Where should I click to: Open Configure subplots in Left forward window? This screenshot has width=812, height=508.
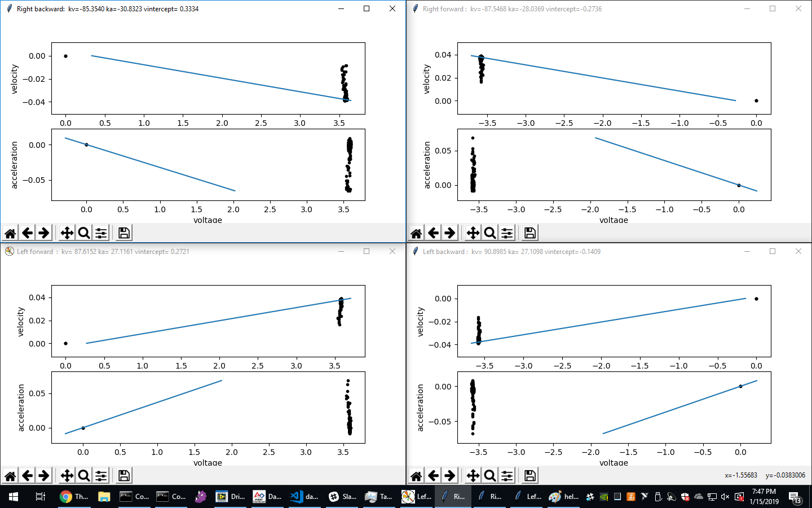(x=101, y=476)
